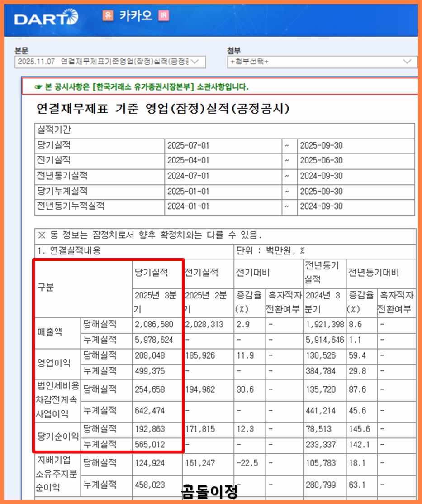Viewport: 422px width, 504px height.
Task: Select cumulative net income 565,012
Action: (150, 445)
